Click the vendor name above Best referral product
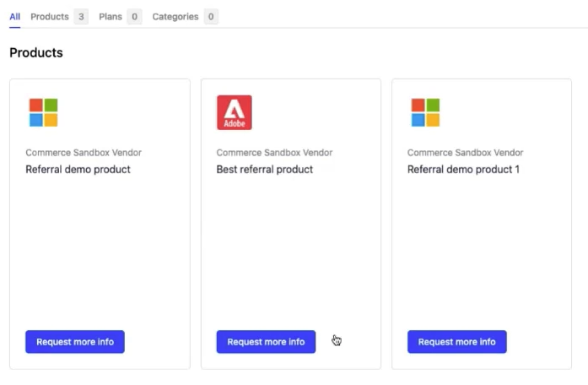The image size is (588, 385). coord(274,153)
